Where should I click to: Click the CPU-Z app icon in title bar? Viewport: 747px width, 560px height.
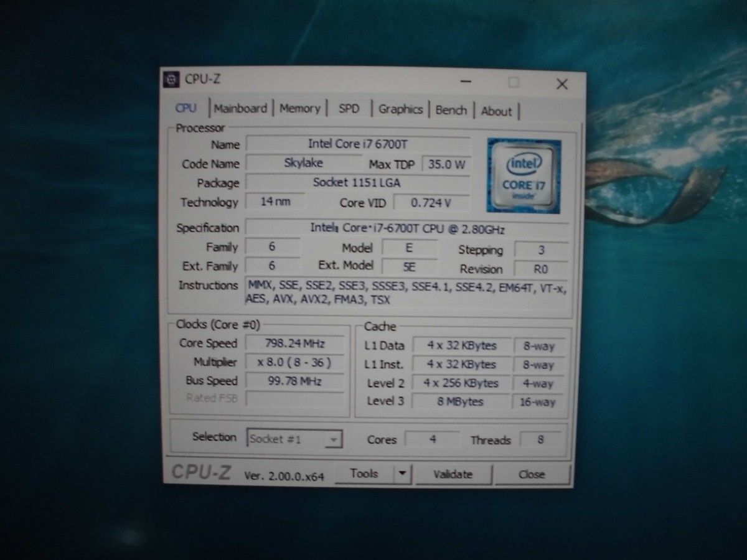pos(170,80)
